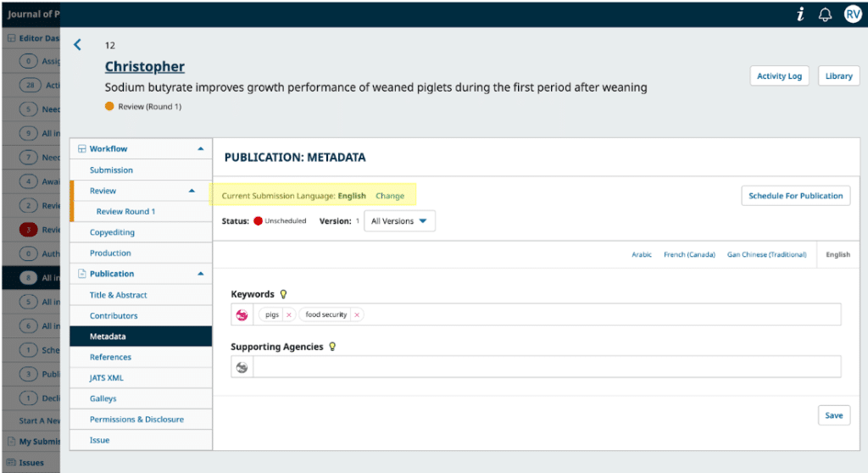Click the information help icon in header
This screenshot has width=868, height=473.
(800, 14)
